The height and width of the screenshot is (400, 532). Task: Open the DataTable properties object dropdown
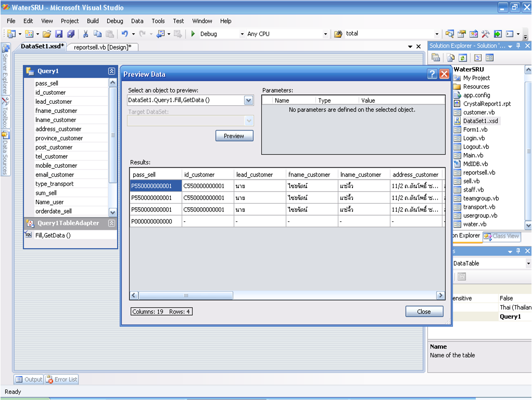pyautogui.click(x=528, y=264)
